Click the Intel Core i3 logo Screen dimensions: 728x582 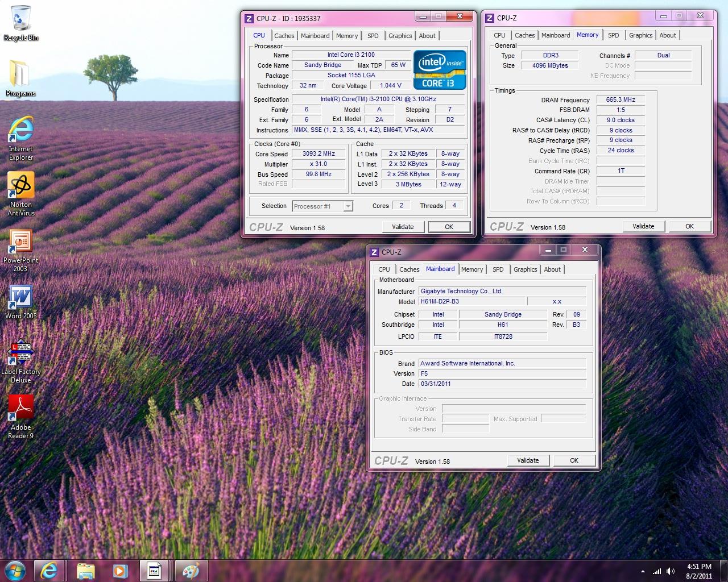[x=440, y=69]
